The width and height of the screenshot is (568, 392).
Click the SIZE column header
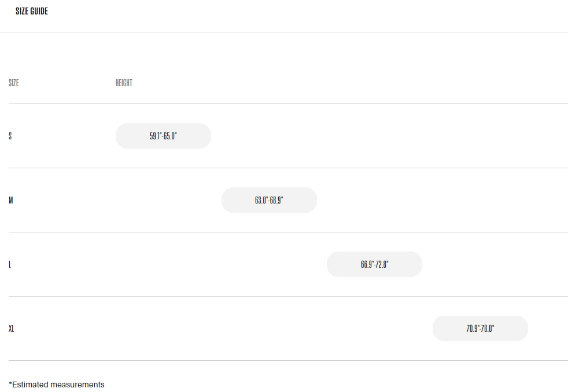pyautogui.click(x=14, y=83)
